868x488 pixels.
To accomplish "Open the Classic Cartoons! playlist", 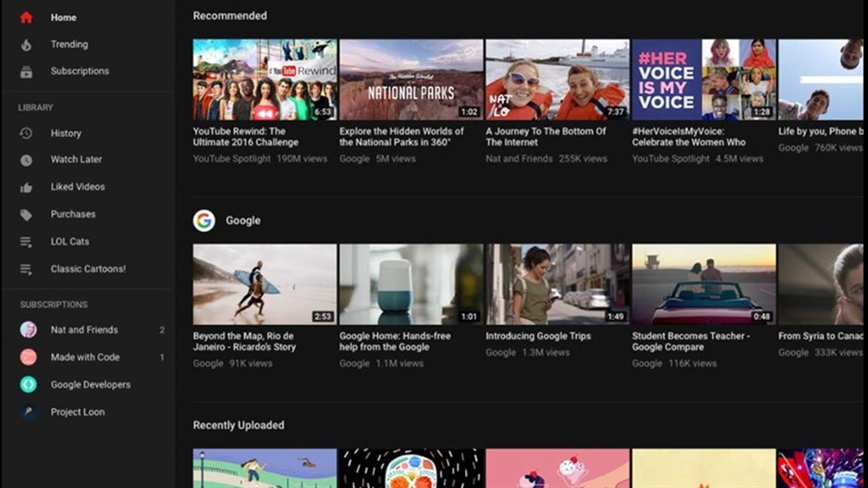I will pos(88,269).
